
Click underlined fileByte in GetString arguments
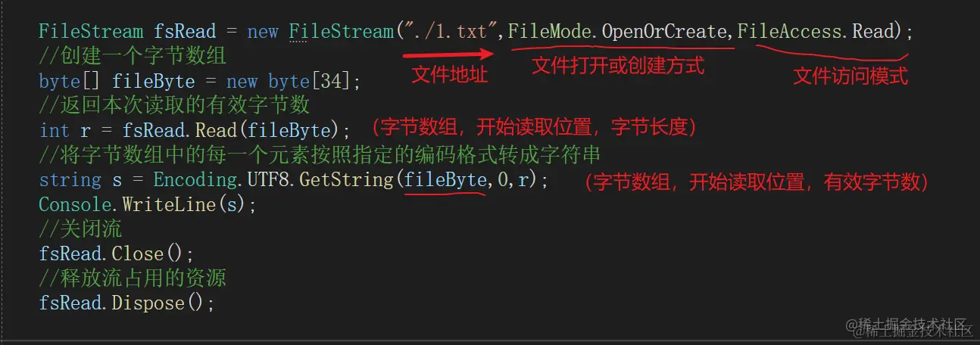pyautogui.click(x=445, y=180)
